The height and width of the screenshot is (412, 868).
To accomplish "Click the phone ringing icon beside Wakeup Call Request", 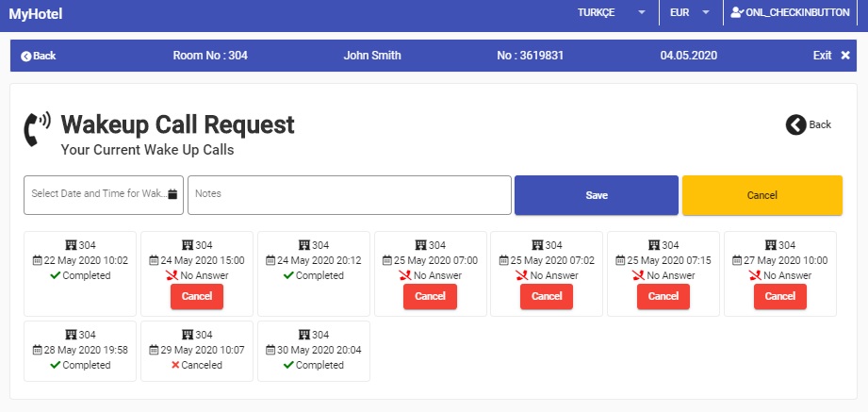I will click(x=37, y=128).
